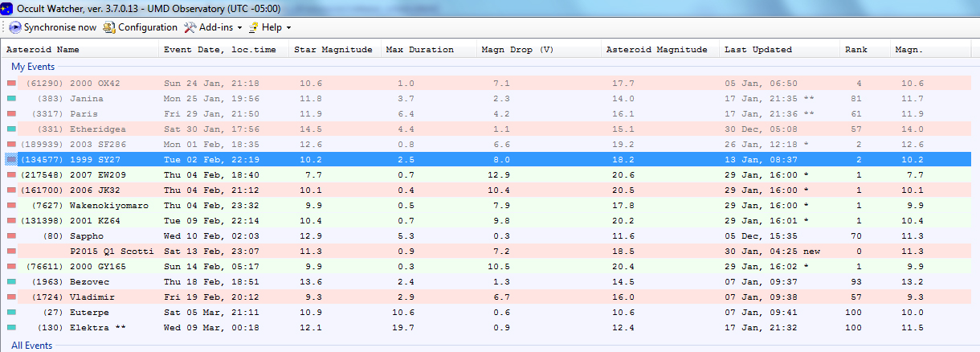
Task: Click the Rank column header
Action: pyautogui.click(x=856, y=50)
